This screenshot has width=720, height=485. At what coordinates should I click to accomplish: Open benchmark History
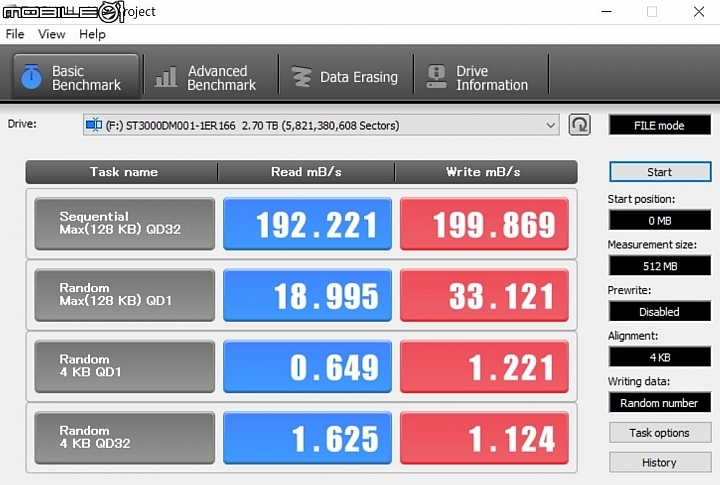tap(660, 462)
